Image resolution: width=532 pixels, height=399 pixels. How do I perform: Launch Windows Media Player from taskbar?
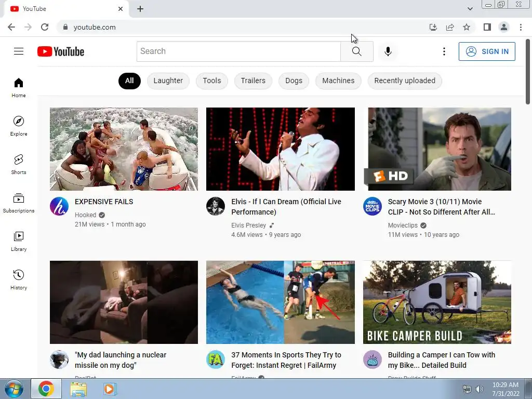click(x=109, y=389)
